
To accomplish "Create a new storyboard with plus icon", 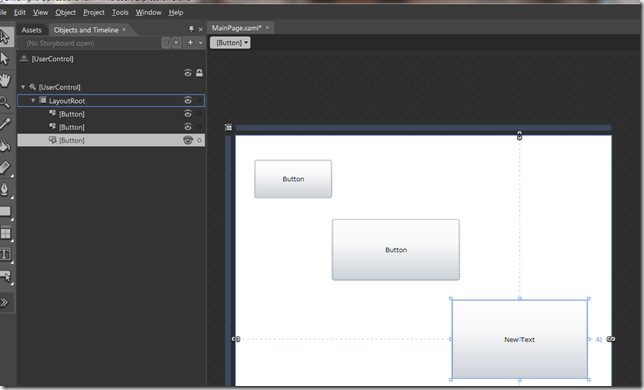I will point(190,42).
